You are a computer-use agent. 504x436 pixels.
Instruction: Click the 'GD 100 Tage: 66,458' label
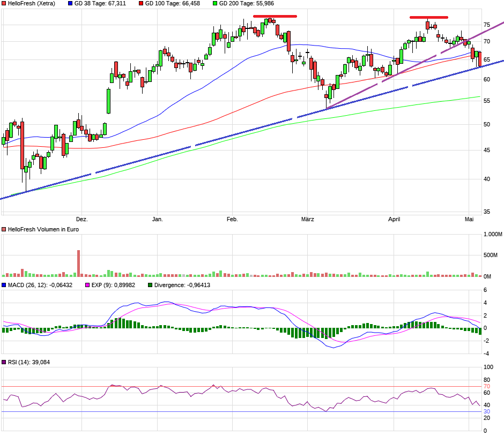[x=173, y=4]
